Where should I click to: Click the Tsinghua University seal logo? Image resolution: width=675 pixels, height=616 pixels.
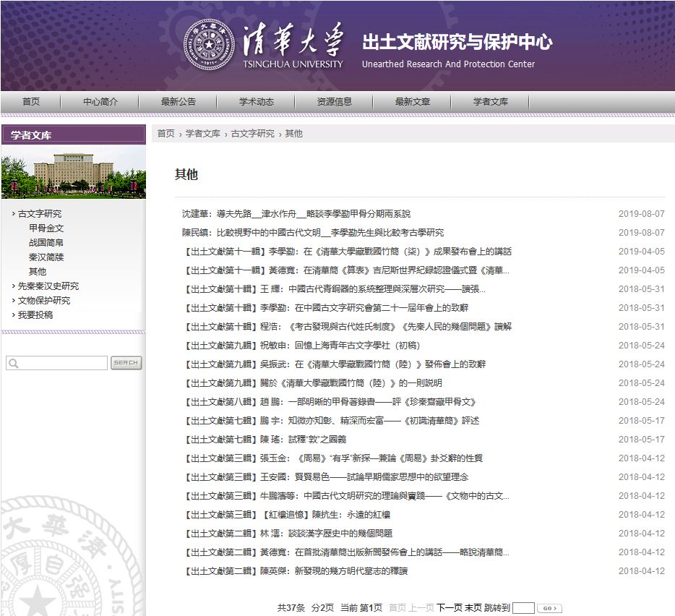(x=209, y=45)
